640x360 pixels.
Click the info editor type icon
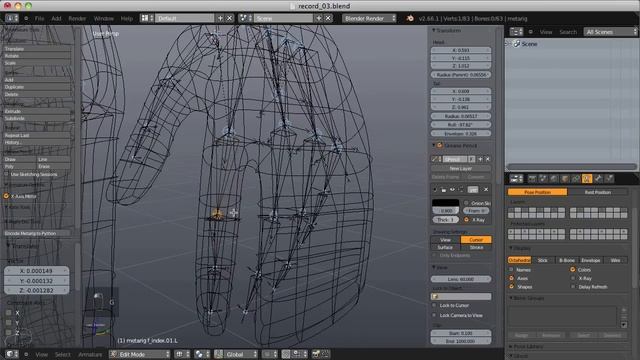coord(11,18)
